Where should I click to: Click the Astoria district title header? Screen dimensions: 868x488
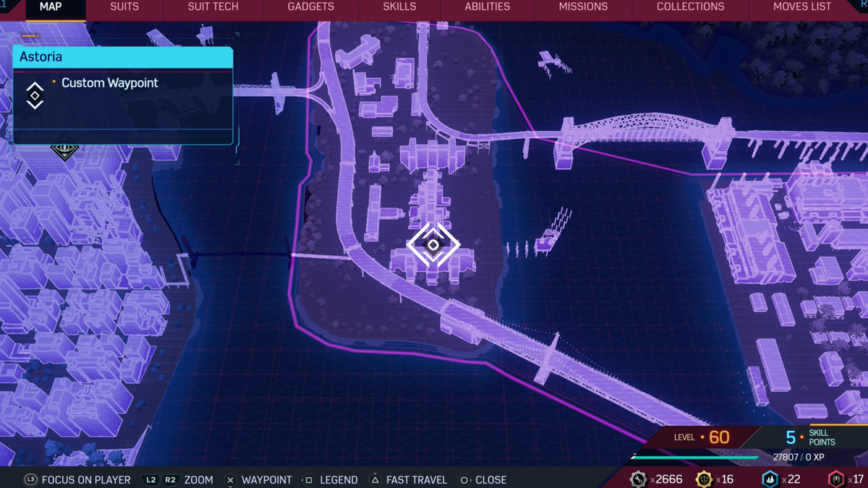[x=122, y=57]
